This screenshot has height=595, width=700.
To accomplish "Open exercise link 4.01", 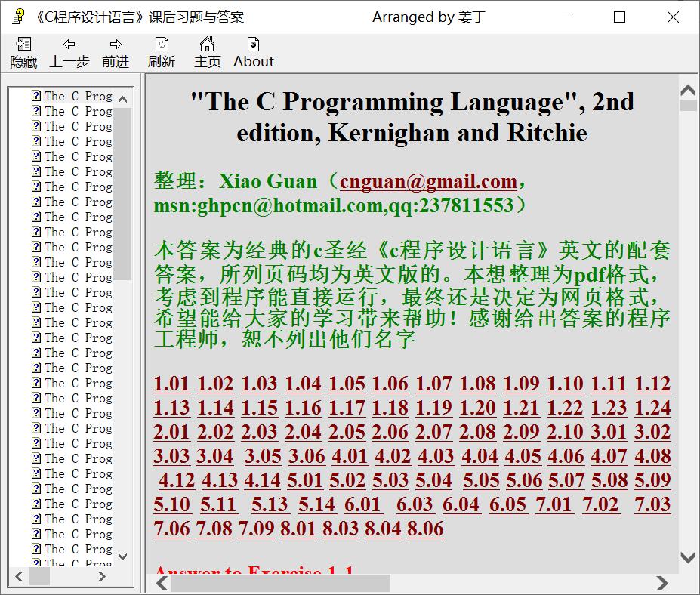I will click(x=350, y=456).
